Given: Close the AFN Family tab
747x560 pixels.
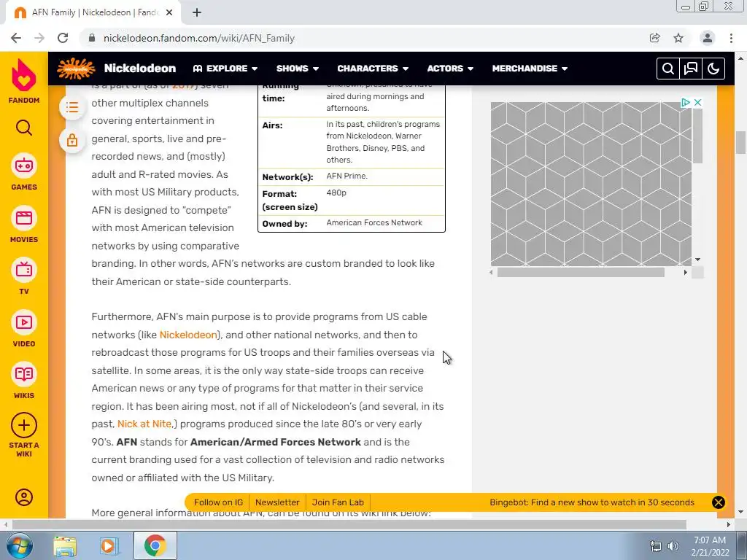Looking at the screenshot, I should pyautogui.click(x=169, y=12).
